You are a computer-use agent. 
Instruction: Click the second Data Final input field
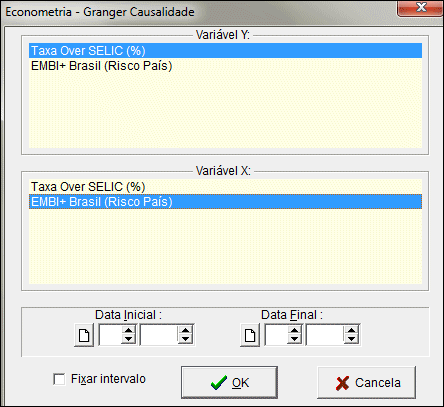[x=326, y=335]
